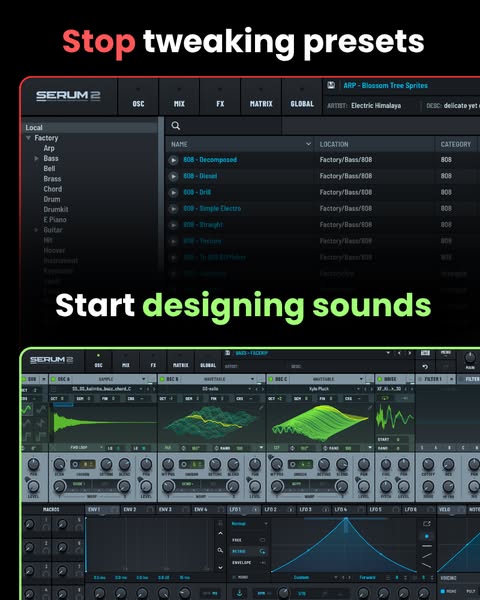Select the LFO 2 tab
480x600 pixels.
point(279,510)
